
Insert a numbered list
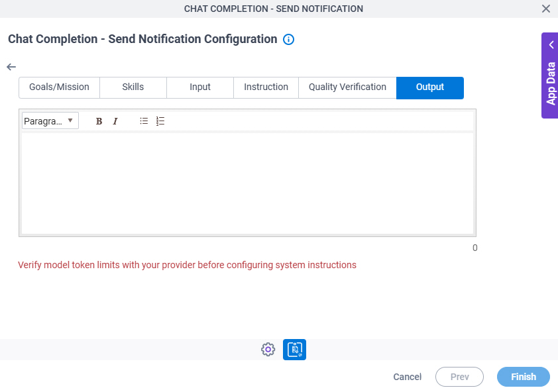click(x=160, y=121)
